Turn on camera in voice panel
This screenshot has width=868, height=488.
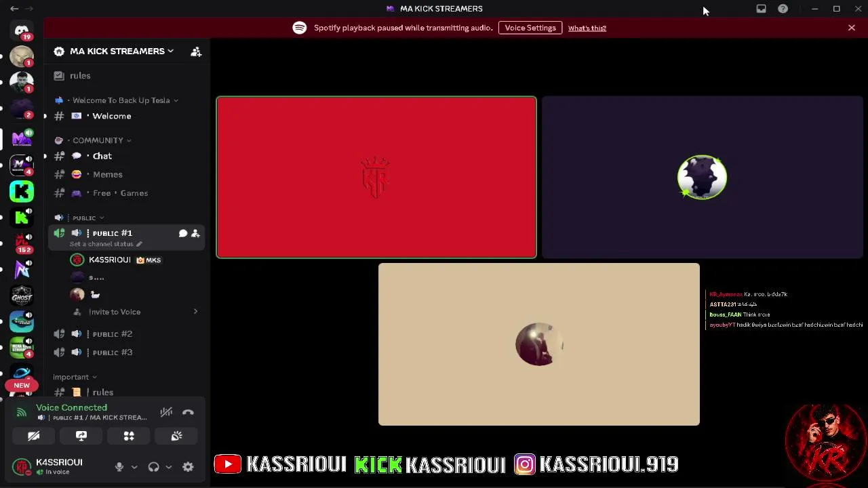click(33, 436)
